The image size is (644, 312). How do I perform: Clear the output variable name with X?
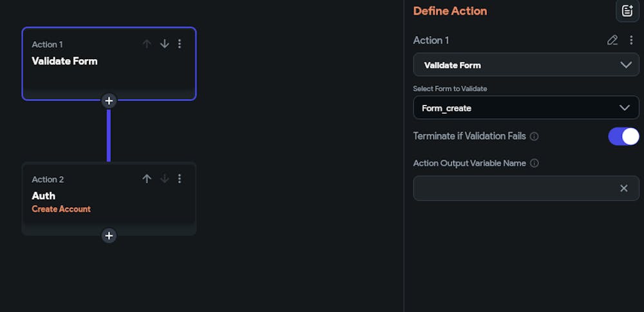pos(624,188)
